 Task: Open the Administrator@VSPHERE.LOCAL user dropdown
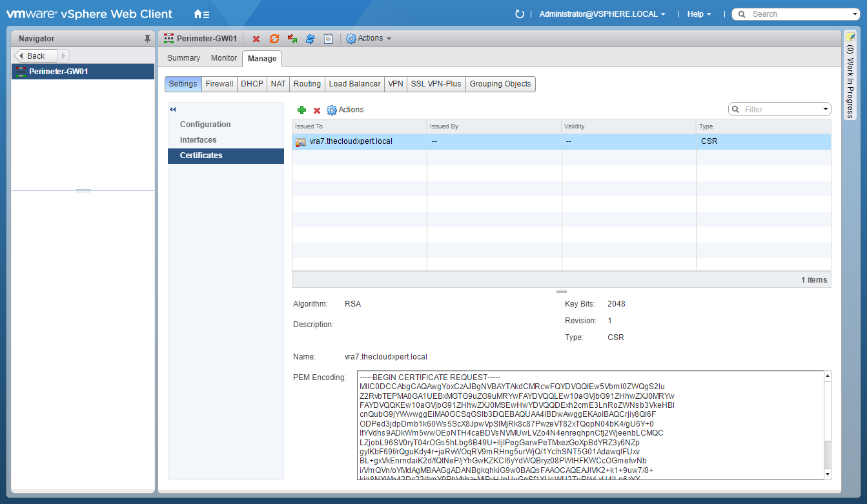[x=602, y=14]
